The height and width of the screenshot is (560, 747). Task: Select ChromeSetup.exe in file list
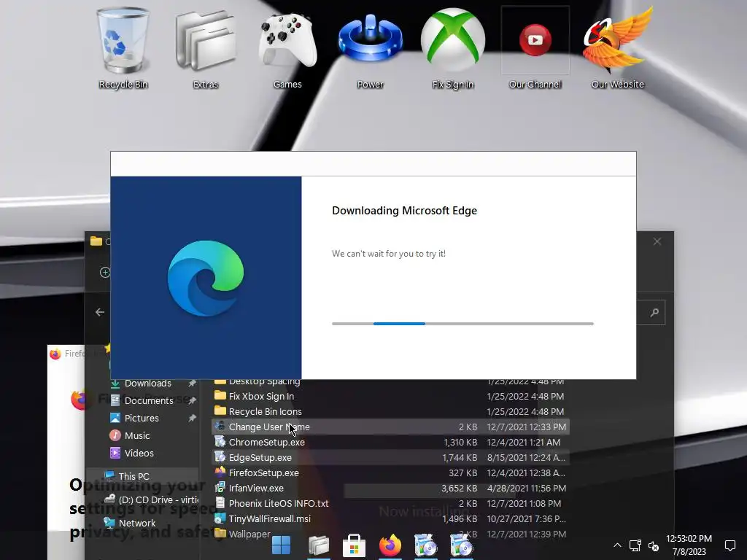390,442
